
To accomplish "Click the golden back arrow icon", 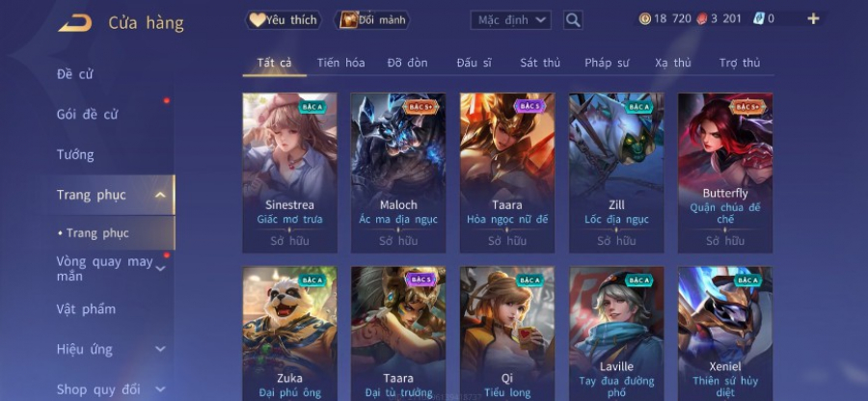I will [x=74, y=23].
